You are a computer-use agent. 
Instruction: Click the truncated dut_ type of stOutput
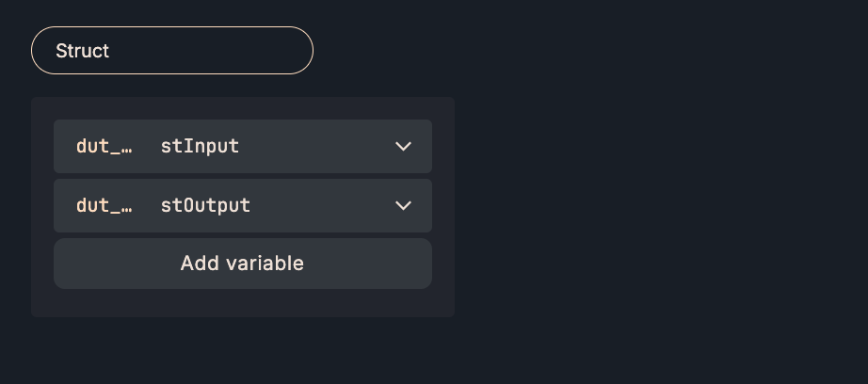tap(104, 206)
